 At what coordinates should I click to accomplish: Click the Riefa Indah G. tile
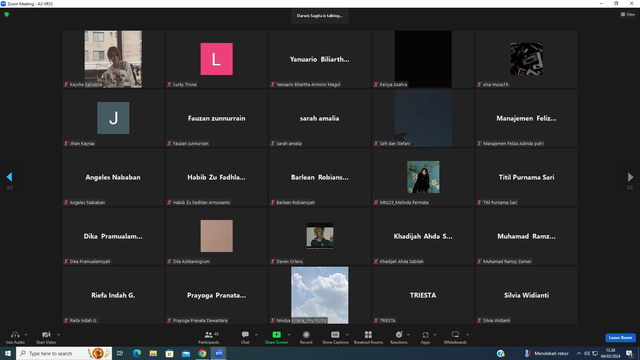tap(113, 295)
